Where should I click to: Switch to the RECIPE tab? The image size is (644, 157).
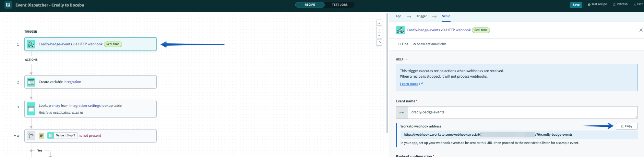pyautogui.click(x=310, y=5)
